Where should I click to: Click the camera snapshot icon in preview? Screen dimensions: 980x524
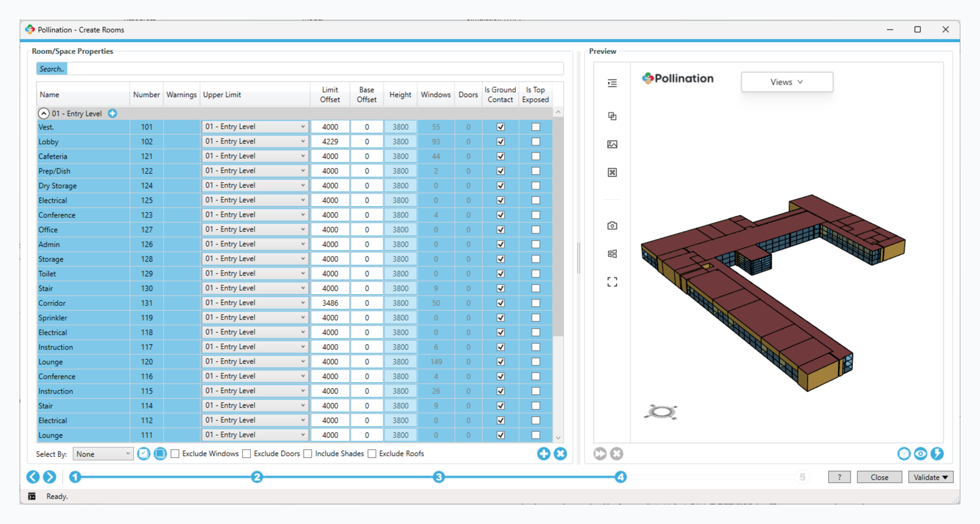pyautogui.click(x=612, y=226)
